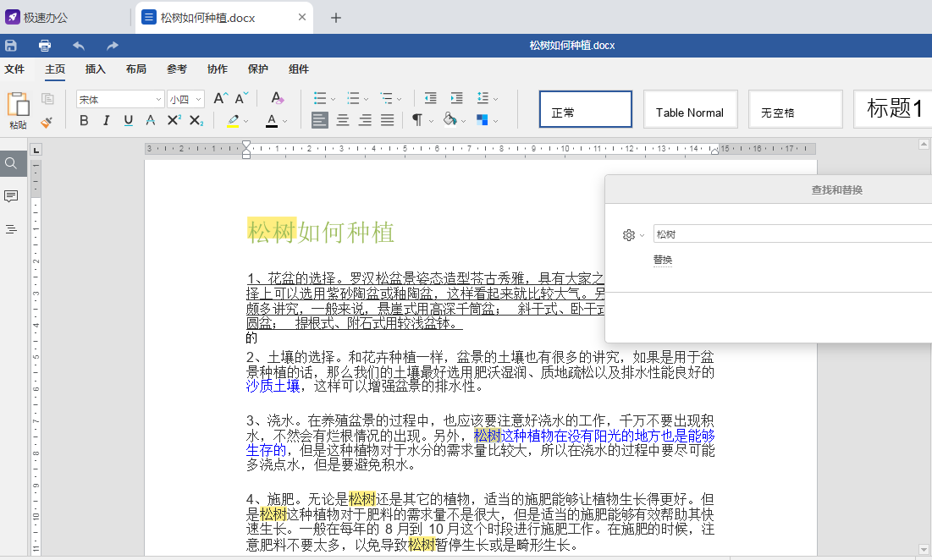Apply the 标题1 style
Image resolution: width=932 pixels, height=560 pixels.
pos(893,109)
